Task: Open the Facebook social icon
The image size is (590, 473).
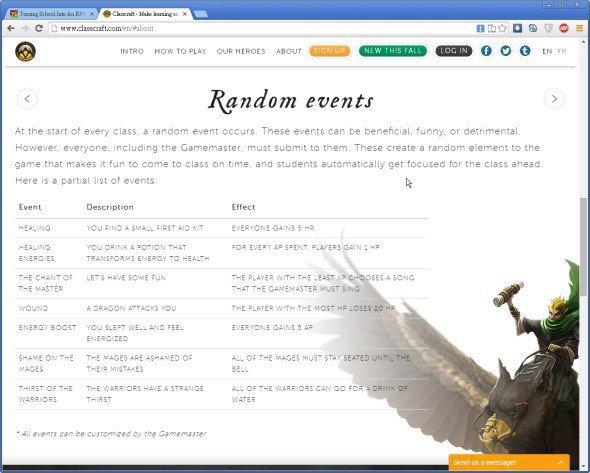Action: tap(486, 51)
